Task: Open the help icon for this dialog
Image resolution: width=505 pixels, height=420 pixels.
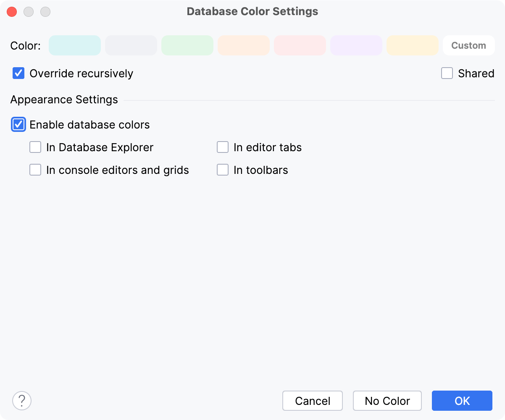Action: tap(22, 401)
